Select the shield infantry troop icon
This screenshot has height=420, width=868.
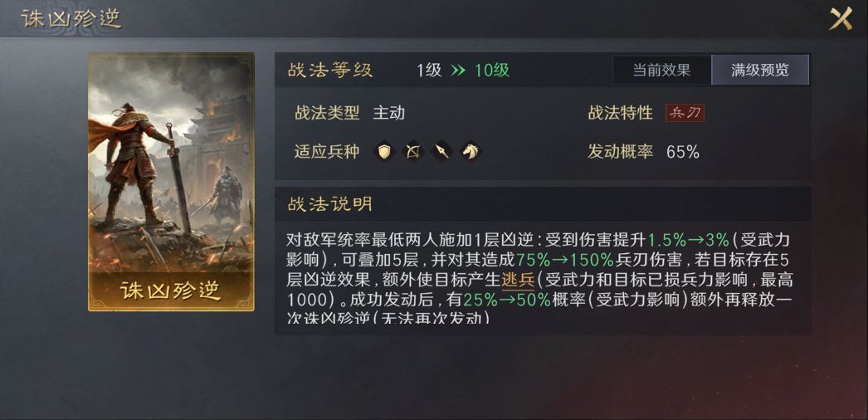[385, 152]
